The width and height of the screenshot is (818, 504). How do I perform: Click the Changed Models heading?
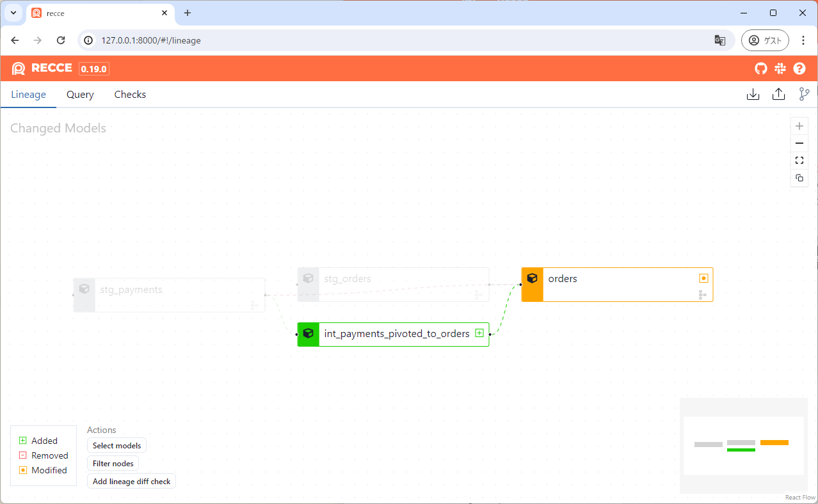tap(58, 128)
